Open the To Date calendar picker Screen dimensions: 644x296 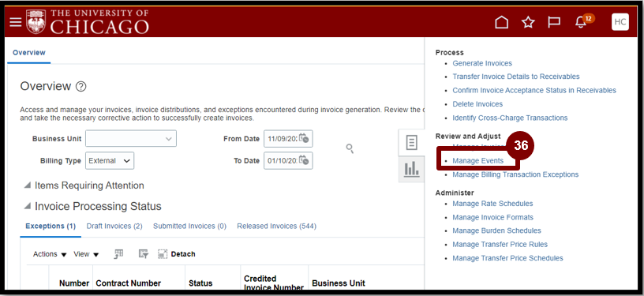pos(304,160)
